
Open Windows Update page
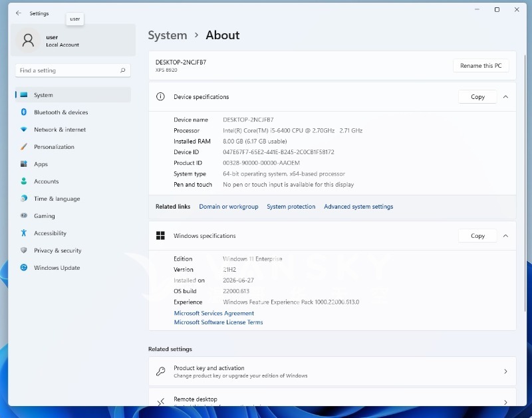pyautogui.click(x=73, y=268)
